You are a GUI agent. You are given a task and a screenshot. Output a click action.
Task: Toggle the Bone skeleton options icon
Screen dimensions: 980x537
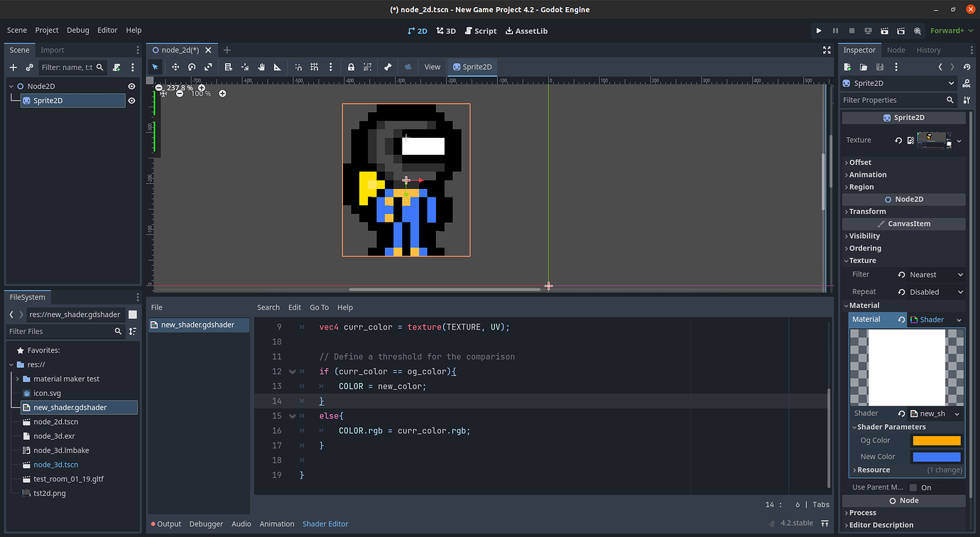pos(387,67)
